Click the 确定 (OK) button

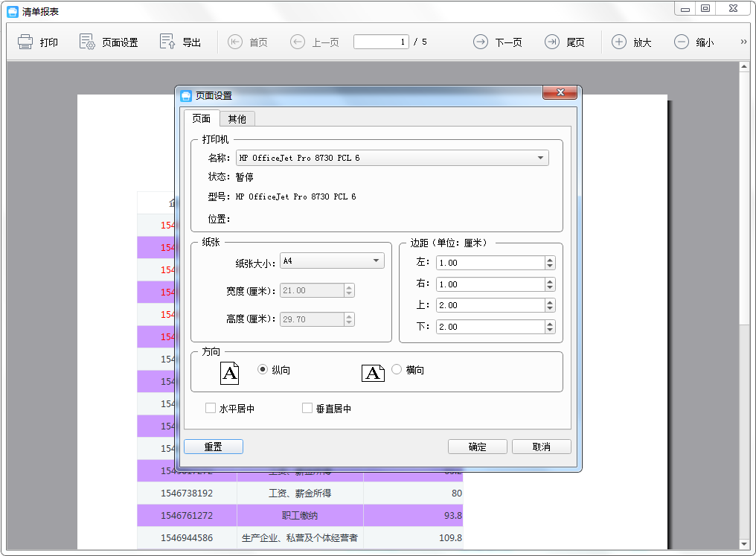point(477,447)
